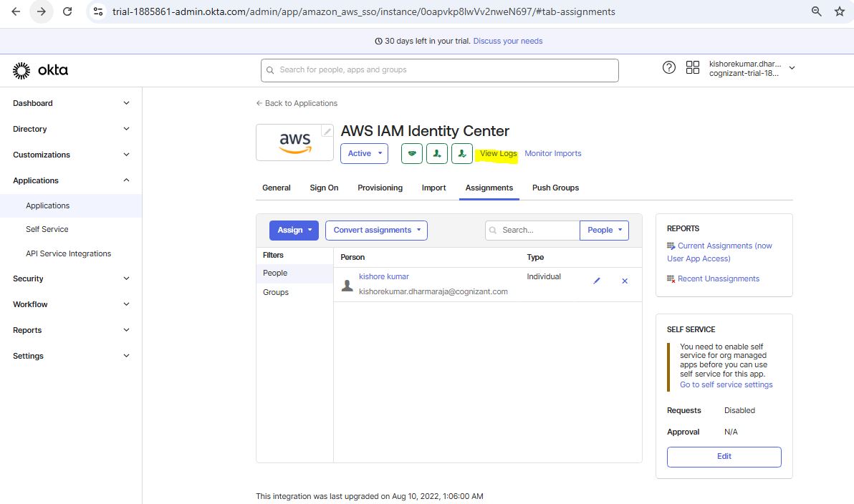Click the people, apps and groups search box
Viewport: 854px width, 504px height.
click(439, 70)
